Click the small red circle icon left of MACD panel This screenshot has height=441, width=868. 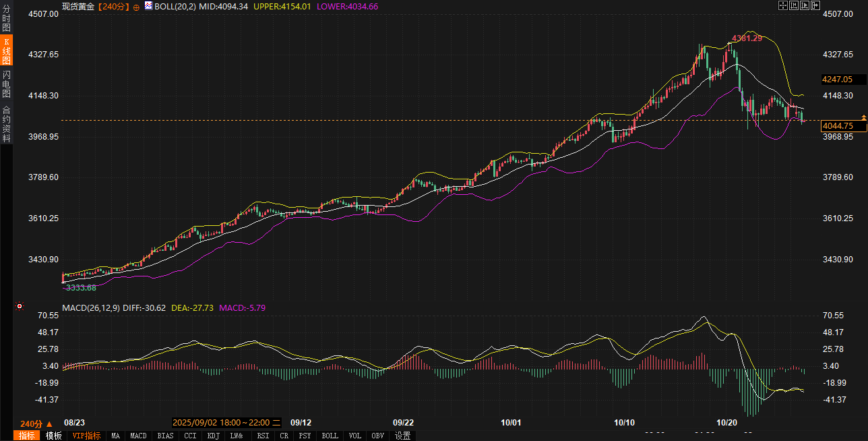[20, 307]
